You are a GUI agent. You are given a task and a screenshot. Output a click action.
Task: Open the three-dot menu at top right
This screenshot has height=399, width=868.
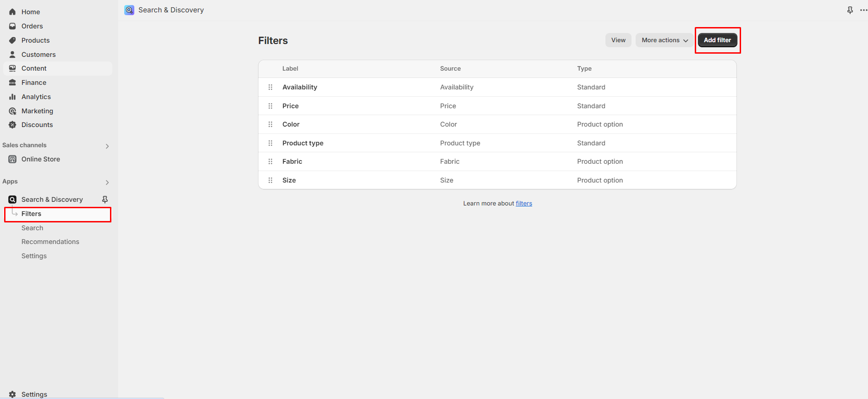(x=863, y=10)
